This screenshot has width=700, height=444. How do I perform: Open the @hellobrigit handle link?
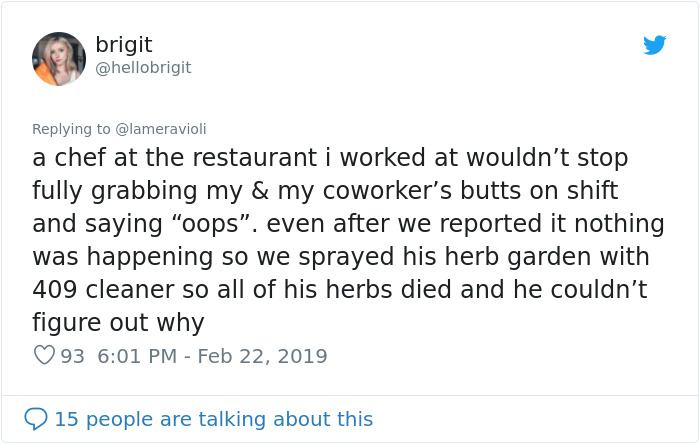(143, 68)
